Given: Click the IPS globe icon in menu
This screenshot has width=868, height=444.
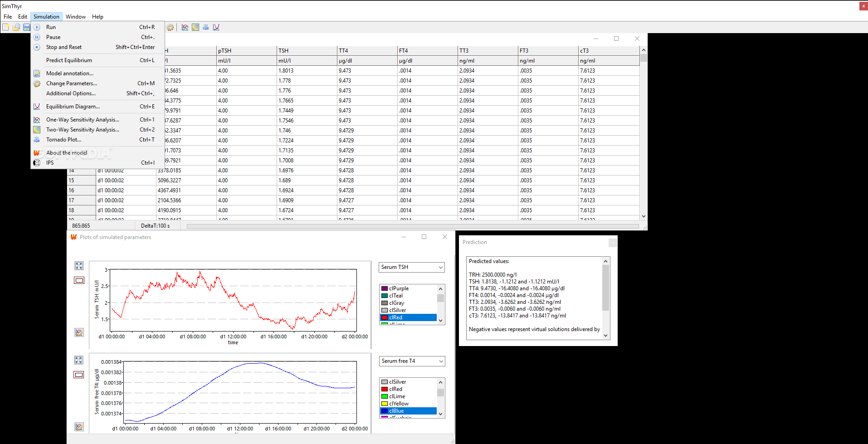Looking at the screenshot, I should click(37, 163).
